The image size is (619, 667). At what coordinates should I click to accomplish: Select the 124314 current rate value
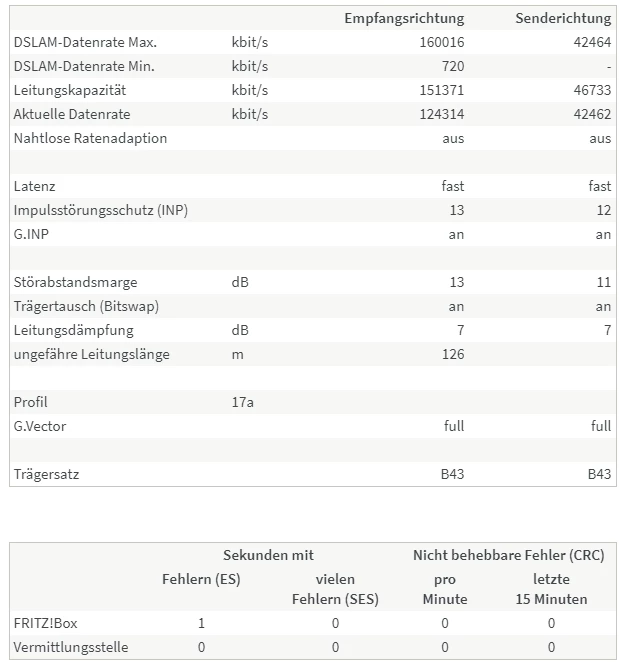pyautogui.click(x=441, y=115)
